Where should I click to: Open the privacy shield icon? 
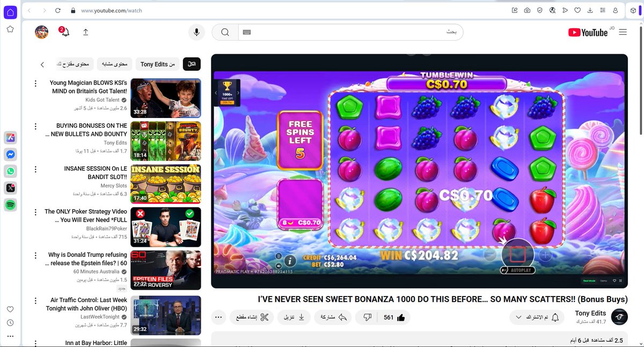540,10
